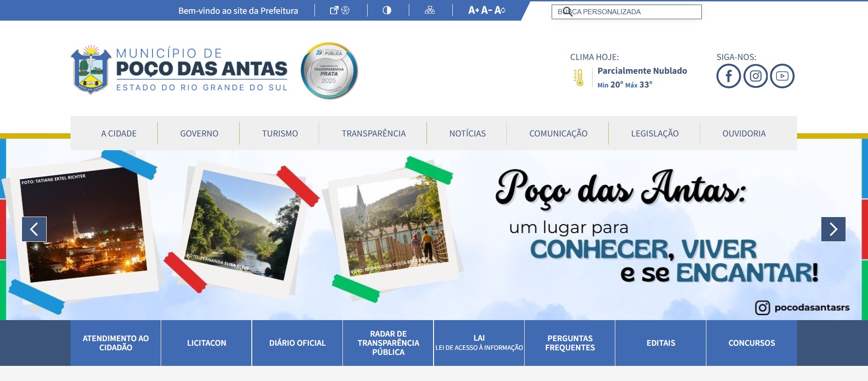868x381 pixels.
Task: Expand the Transparência menu
Action: (x=374, y=134)
